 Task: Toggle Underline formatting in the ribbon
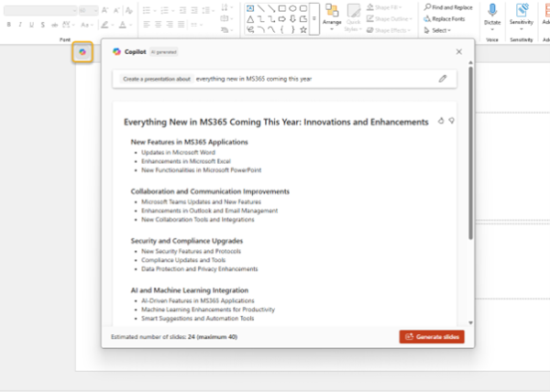point(31,25)
